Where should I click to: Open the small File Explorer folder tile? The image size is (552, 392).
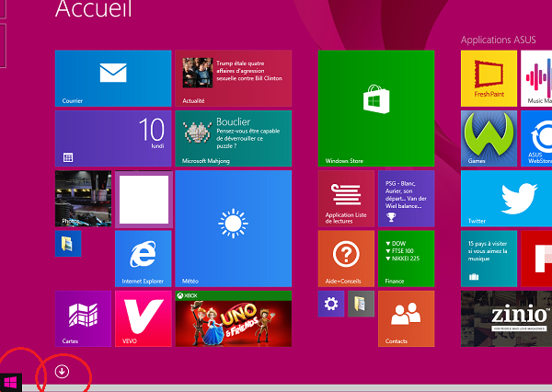coord(68,243)
